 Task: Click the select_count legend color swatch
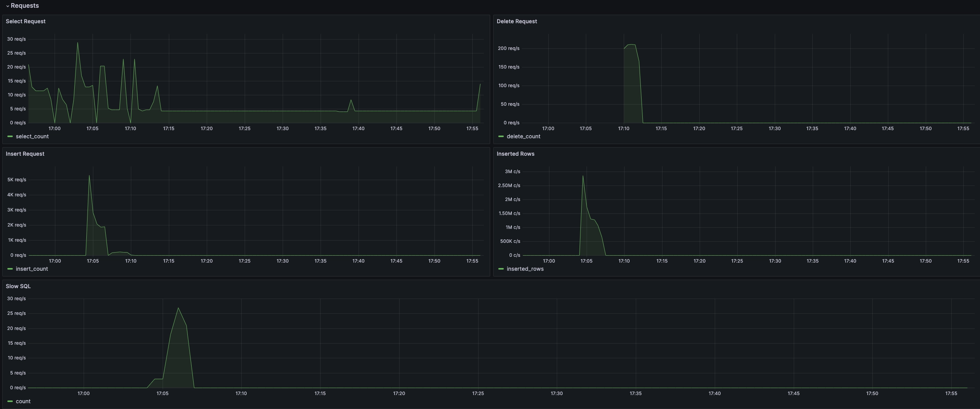[10, 136]
